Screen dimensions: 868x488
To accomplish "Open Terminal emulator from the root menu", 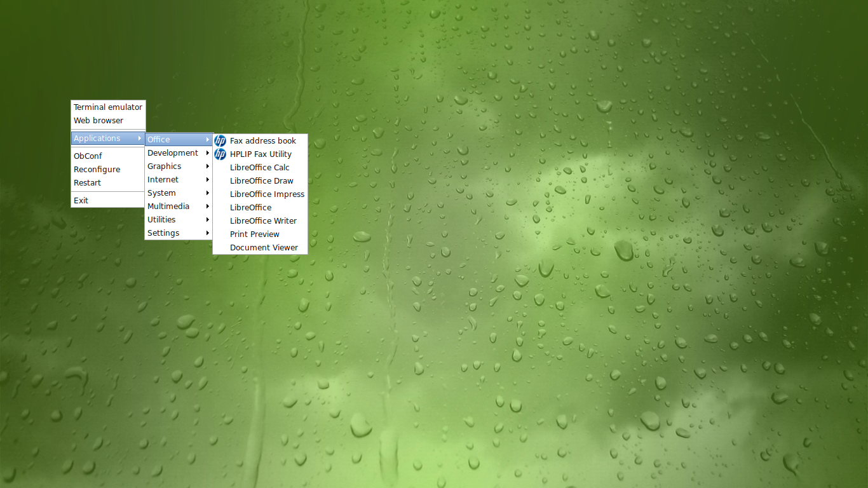I will [x=108, y=107].
